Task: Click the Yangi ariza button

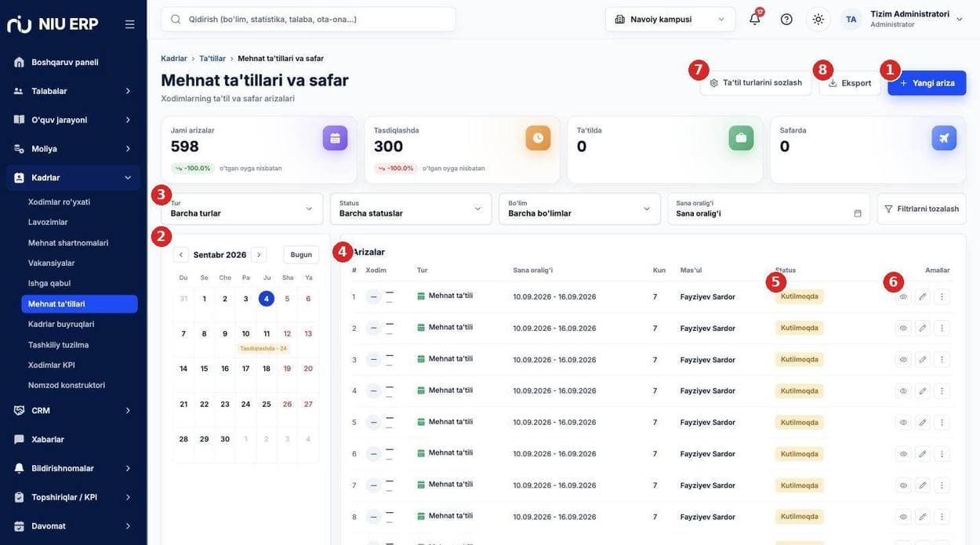Action: (927, 83)
